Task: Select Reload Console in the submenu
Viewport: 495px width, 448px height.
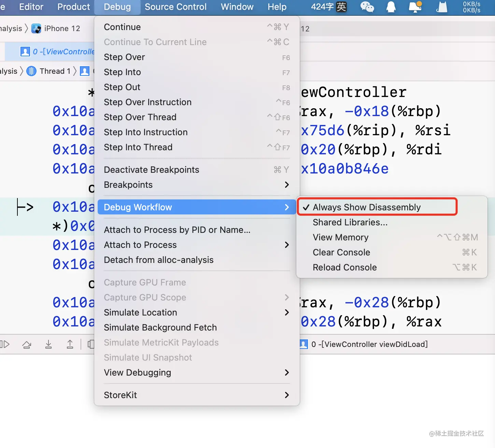Action: (x=392, y=267)
